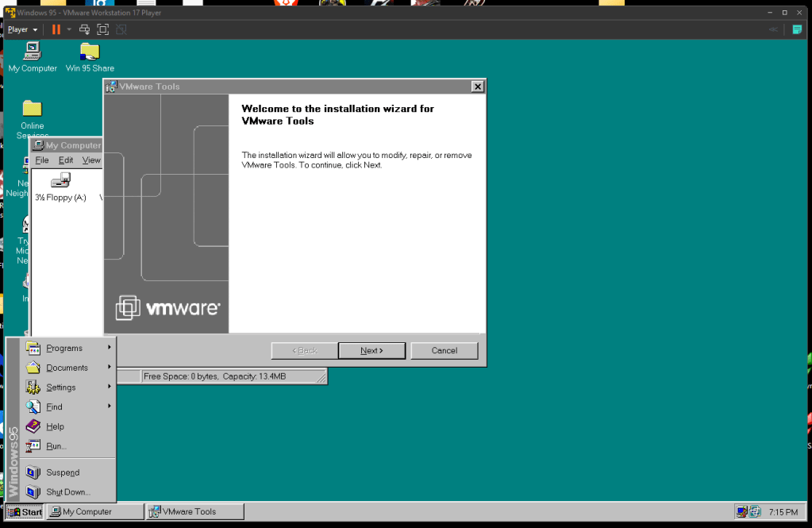Cancel the VMware Tools installation wizard
Screen dimensions: 812x528
pyautogui.click(x=444, y=350)
